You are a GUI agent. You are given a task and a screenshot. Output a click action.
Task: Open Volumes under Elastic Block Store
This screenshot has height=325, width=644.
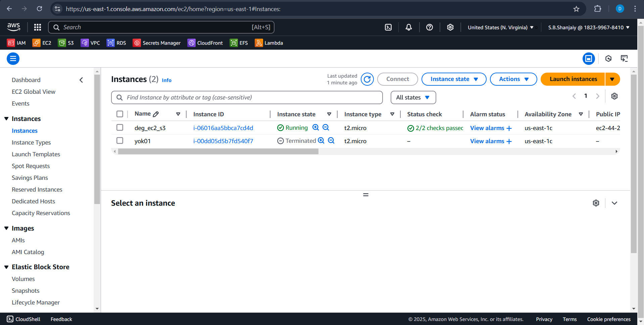point(23,279)
